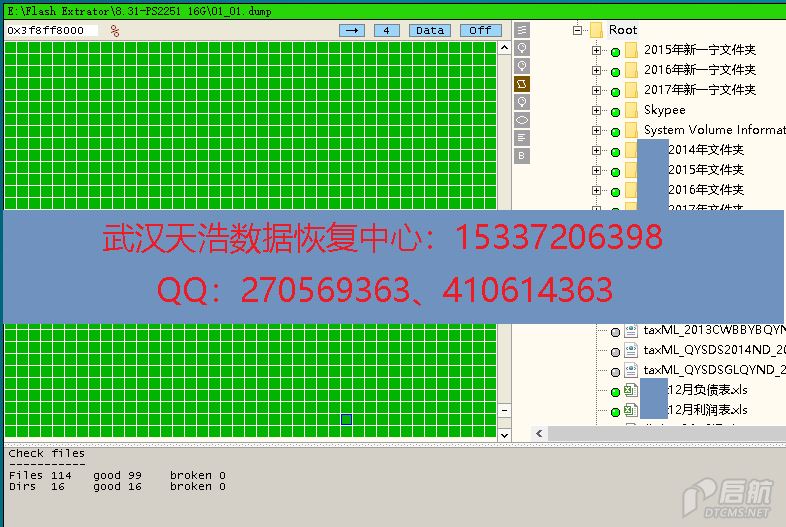Collapse the Root tree node
The image size is (786, 527).
click(x=578, y=30)
